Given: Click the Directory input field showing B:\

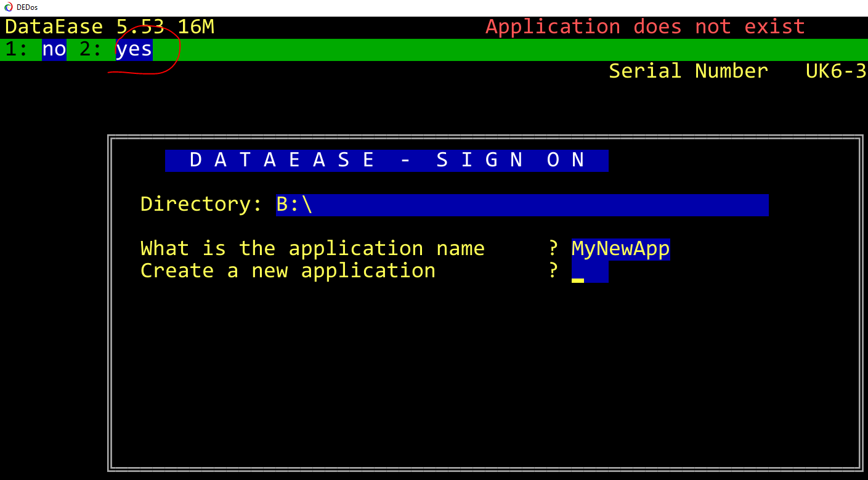Looking at the screenshot, I should 522,205.
